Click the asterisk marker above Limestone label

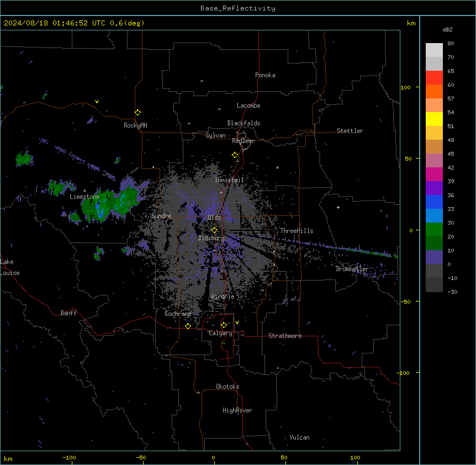84,191
